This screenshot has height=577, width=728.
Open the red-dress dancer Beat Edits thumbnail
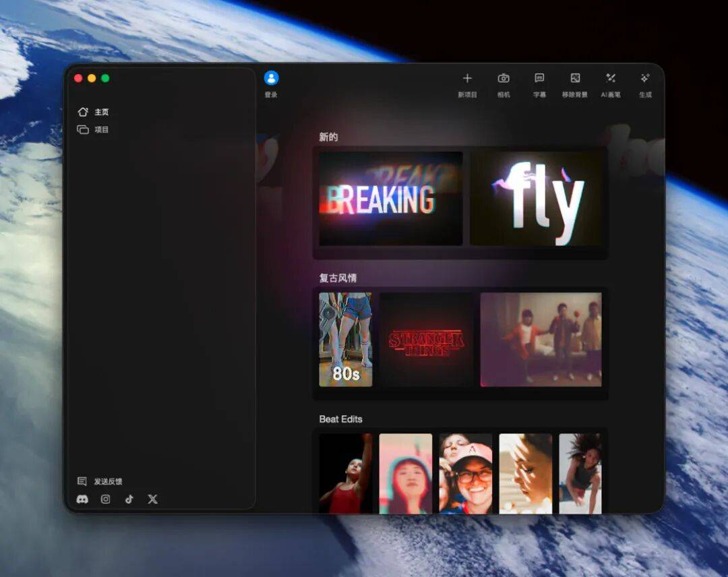pyautogui.click(x=345, y=473)
